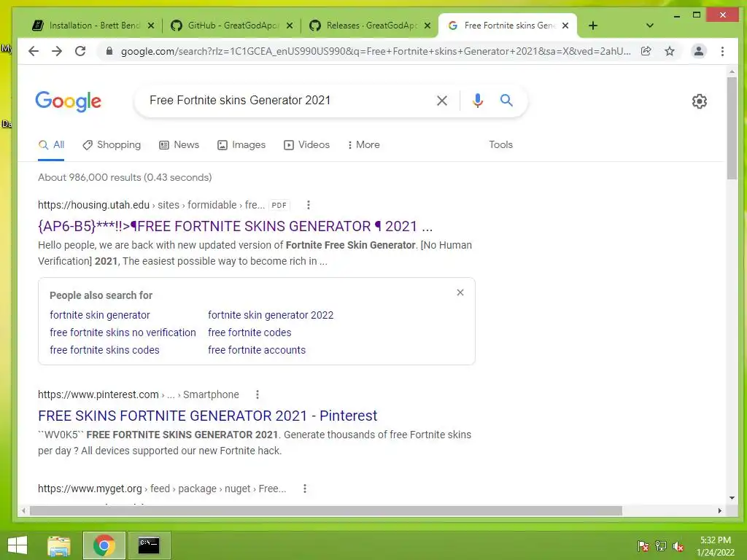Expand the More search filters

pyautogui.click(x=363, y=145)
